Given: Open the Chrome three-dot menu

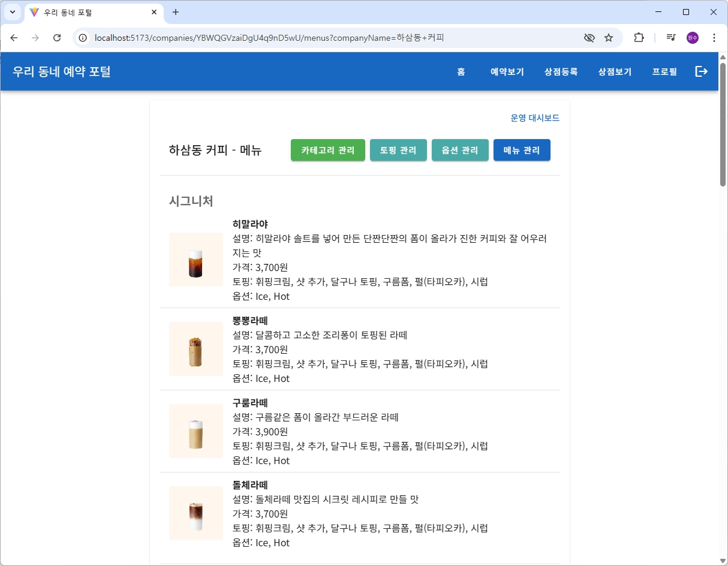Looking at the screenshot, I should tap(714, 38).
